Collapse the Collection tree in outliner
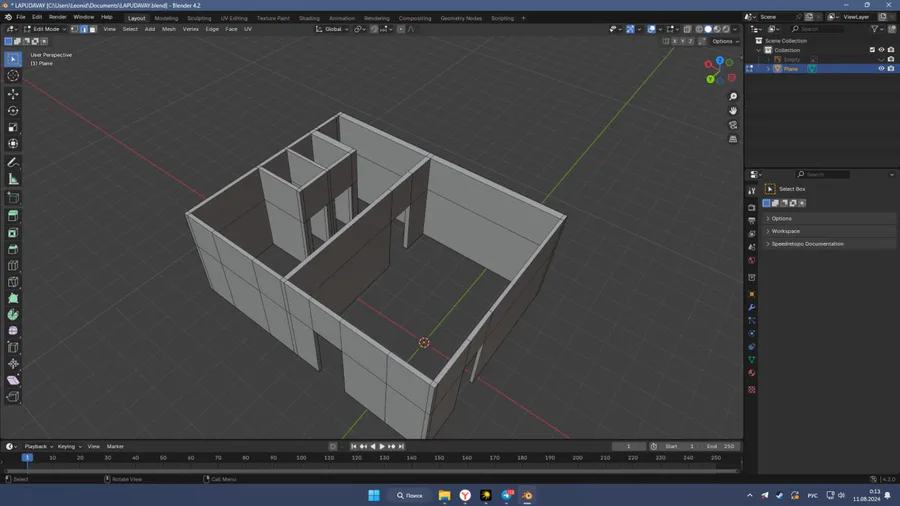900x506 pixels. pos(759,50)
